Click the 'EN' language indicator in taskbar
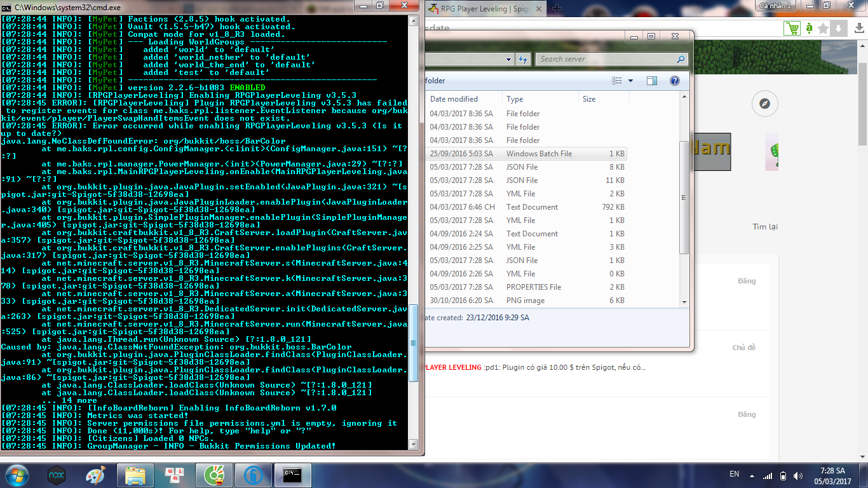The width and height of the screenshot is (868, 488). (734, 475)
